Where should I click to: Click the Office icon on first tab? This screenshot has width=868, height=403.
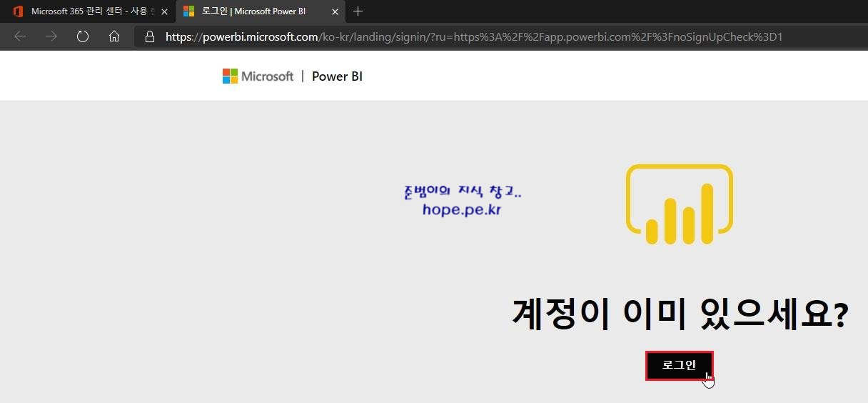coord(19,11)
